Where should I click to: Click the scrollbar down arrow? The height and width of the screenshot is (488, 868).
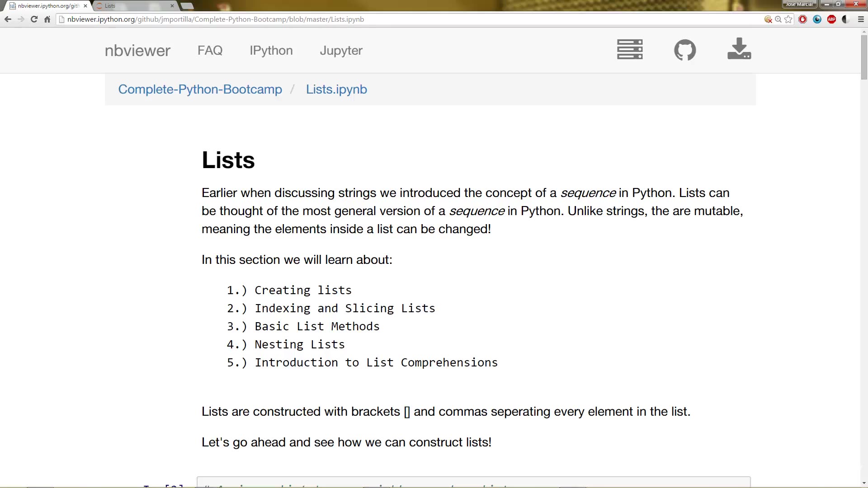click(x=864, y=483)
